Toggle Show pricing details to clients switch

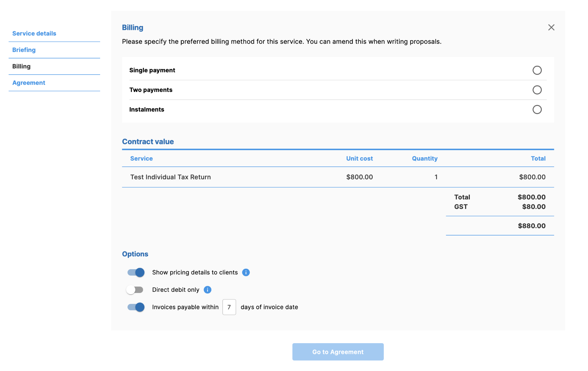click(x=136, y=273)
